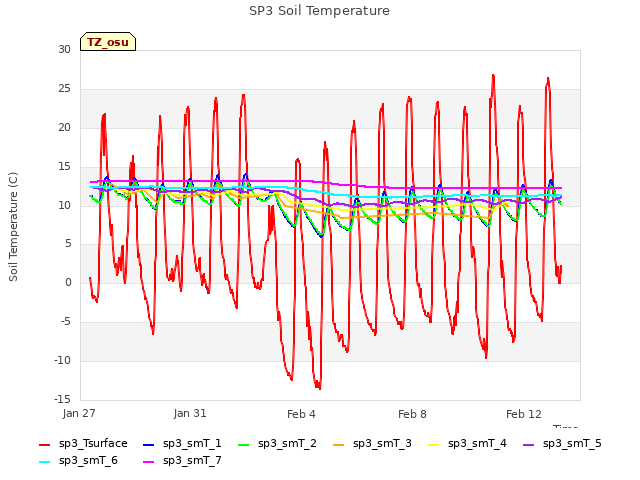
Task: Toggle the sp3_smT_1 legend entry
Action: 182,443
